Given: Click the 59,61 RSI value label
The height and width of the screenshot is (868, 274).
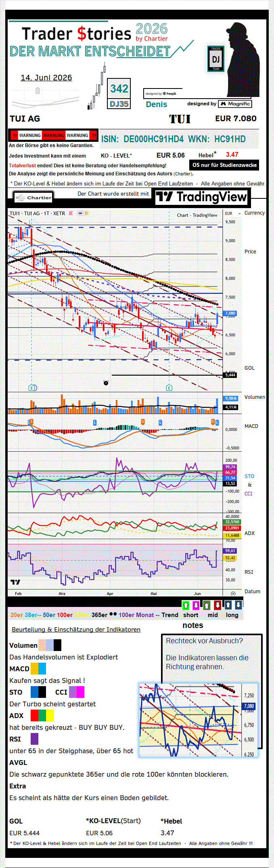Looking at the screenshot, I should (x=230, y=551).
